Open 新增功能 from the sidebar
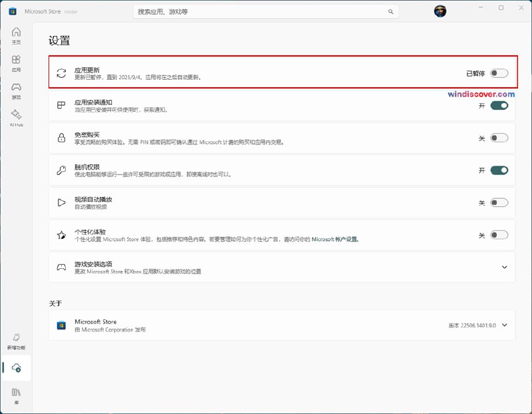Screen dimensions: 532x414 (15, 341)
